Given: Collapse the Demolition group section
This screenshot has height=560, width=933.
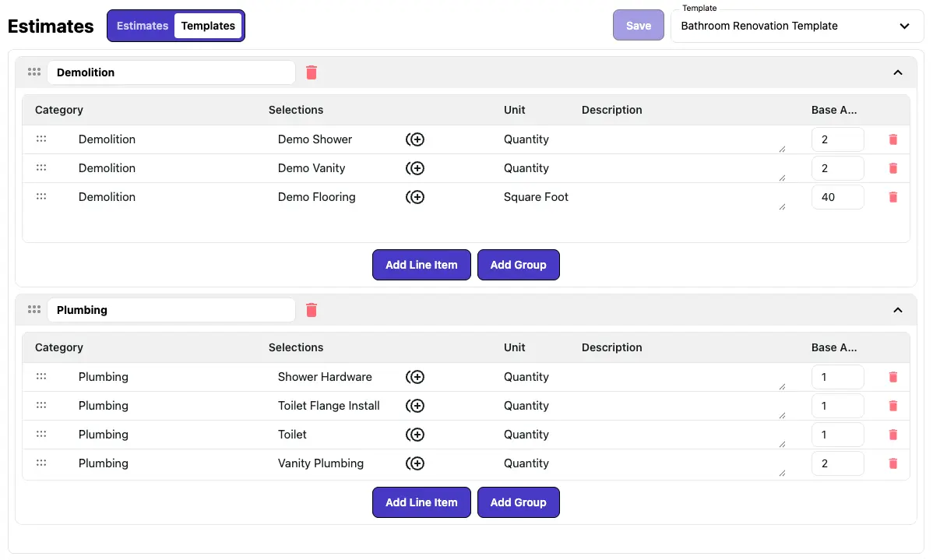Looking at the screenshot, I should (x=897, y=72).
